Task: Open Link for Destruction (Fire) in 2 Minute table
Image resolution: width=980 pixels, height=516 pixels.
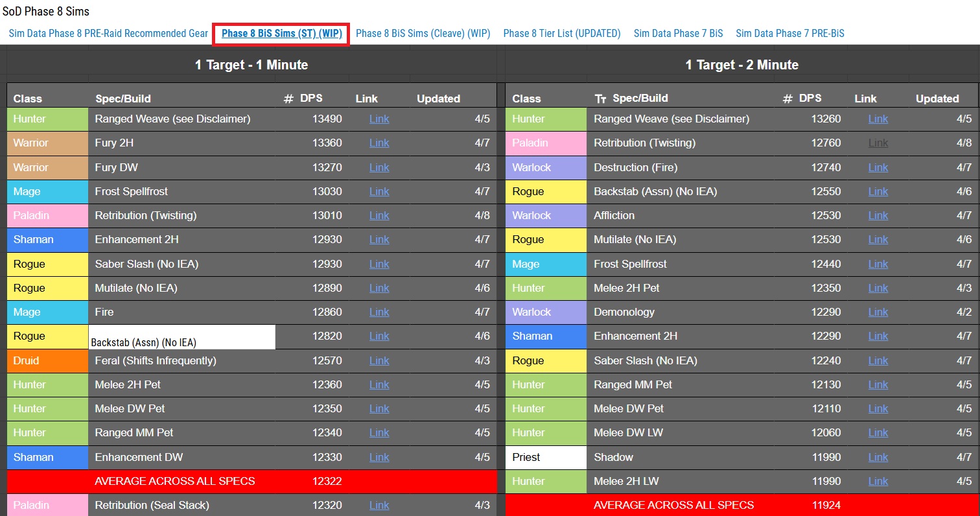Action: click(x=878, y=167)
